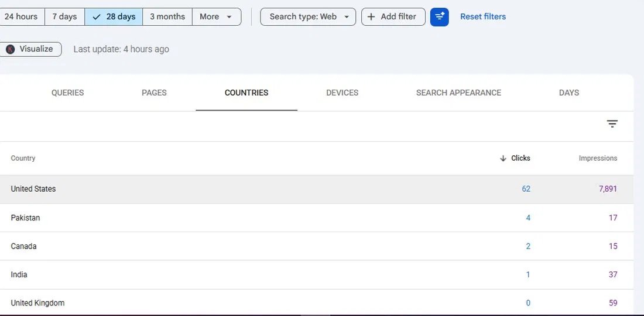Click the Last update: 4 hours ago text
The width and height of the screenshot is (644, 316).
[121, 49]
